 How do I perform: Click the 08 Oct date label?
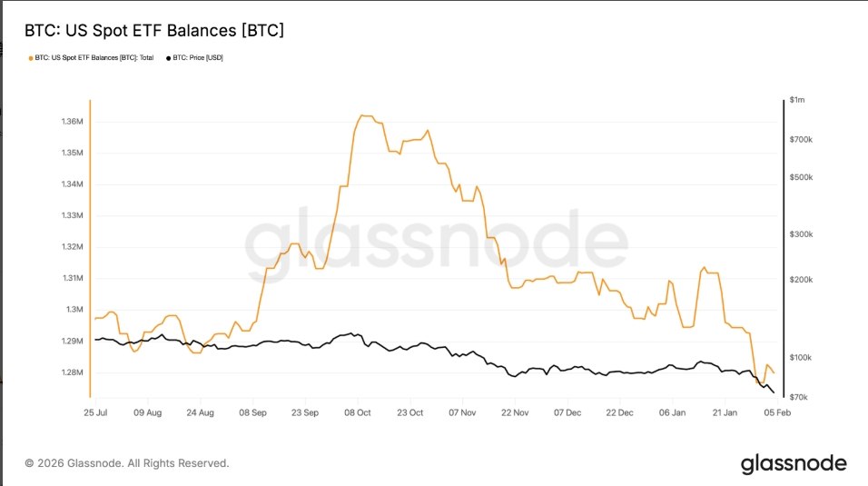358,412
